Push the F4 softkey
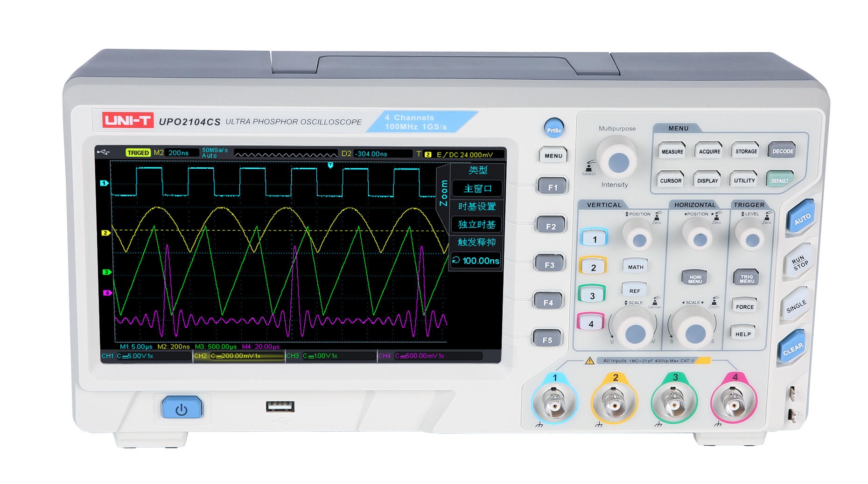Image resolution: width=868 pixels, height=484 pixels. pos(548,302)
